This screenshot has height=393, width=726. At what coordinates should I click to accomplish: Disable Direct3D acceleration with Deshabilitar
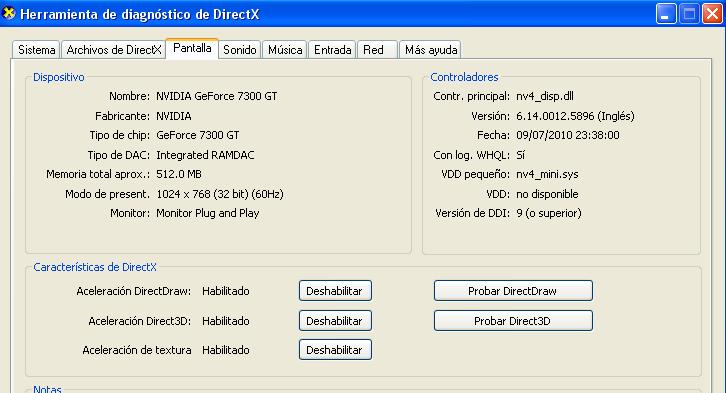(335, 321)
